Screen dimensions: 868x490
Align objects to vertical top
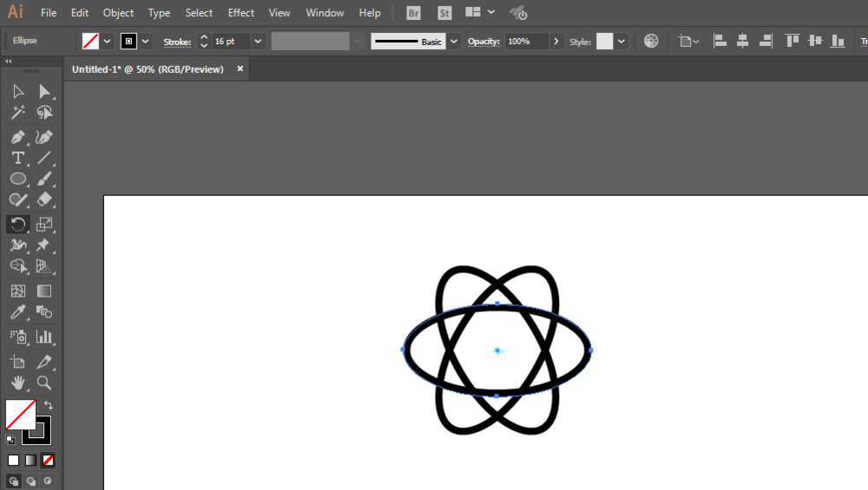[x=792, y=41]
